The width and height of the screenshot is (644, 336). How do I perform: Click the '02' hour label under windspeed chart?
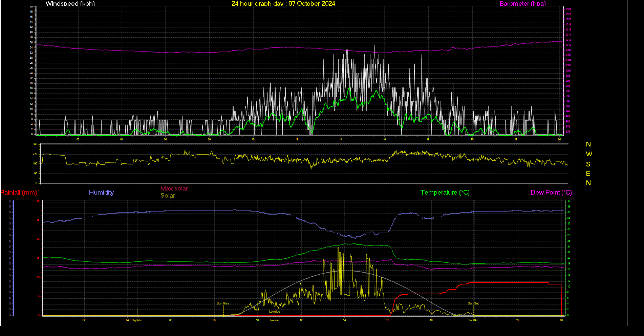(x=78, y=139)
